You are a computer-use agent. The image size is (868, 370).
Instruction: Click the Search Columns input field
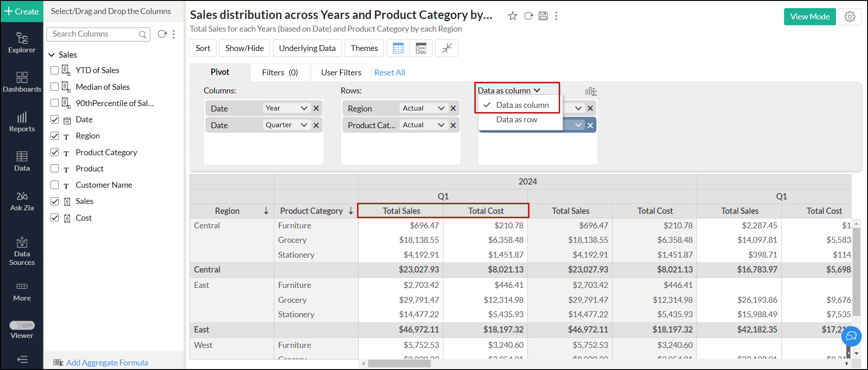point(94,34)
